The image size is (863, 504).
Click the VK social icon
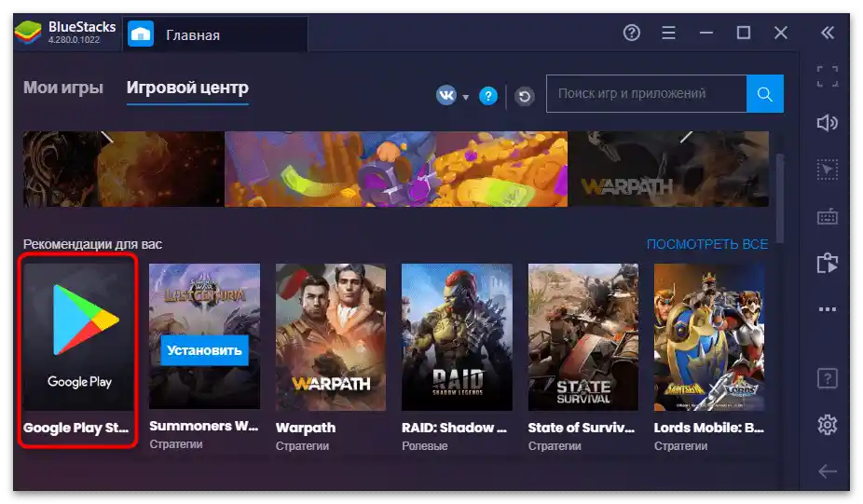445,95
